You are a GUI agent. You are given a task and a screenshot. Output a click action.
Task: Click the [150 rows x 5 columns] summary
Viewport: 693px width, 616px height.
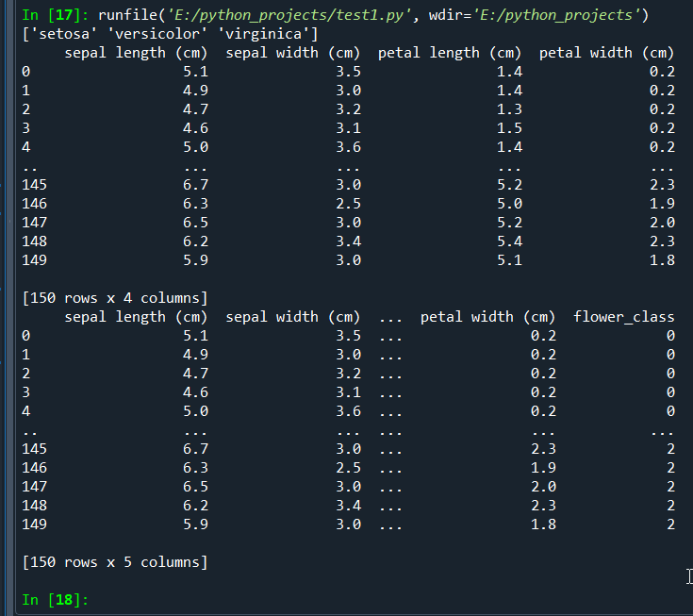tap(115, 562)
